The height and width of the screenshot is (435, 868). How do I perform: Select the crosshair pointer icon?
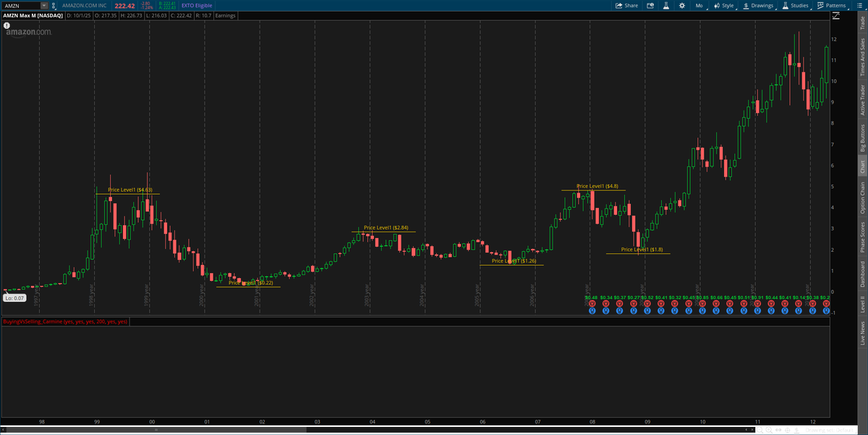click(x=787, y=430)
